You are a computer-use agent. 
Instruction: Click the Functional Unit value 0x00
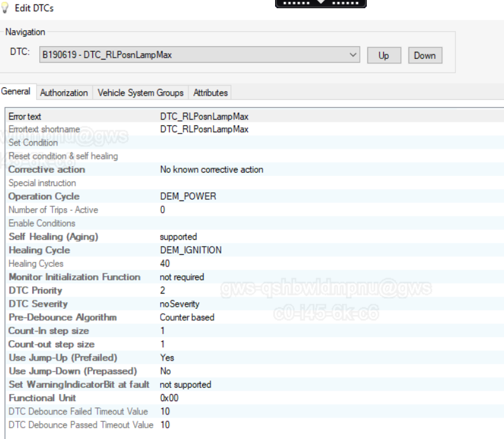click(169, 398)
